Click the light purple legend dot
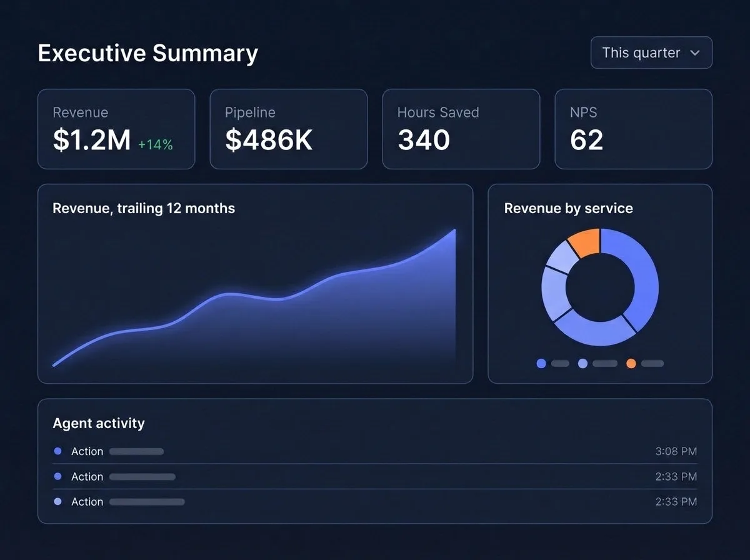The height and width of the screenshot is (560, 750). pos(582,363)
